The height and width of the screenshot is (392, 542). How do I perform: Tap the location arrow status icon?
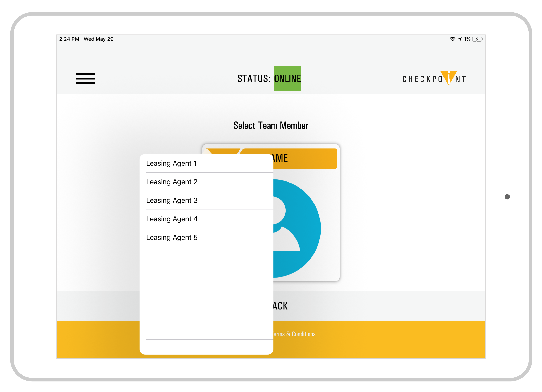tap(460, 39)
